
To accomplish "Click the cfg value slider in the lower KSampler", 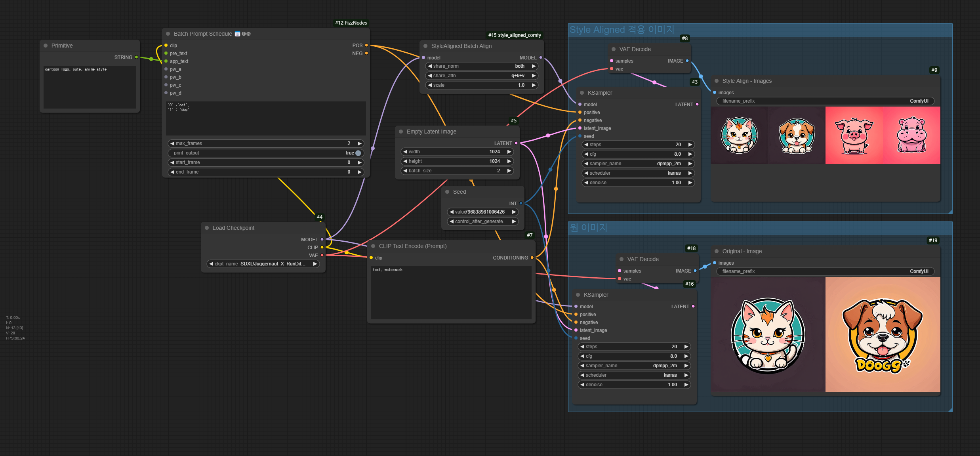I will 634,356.
